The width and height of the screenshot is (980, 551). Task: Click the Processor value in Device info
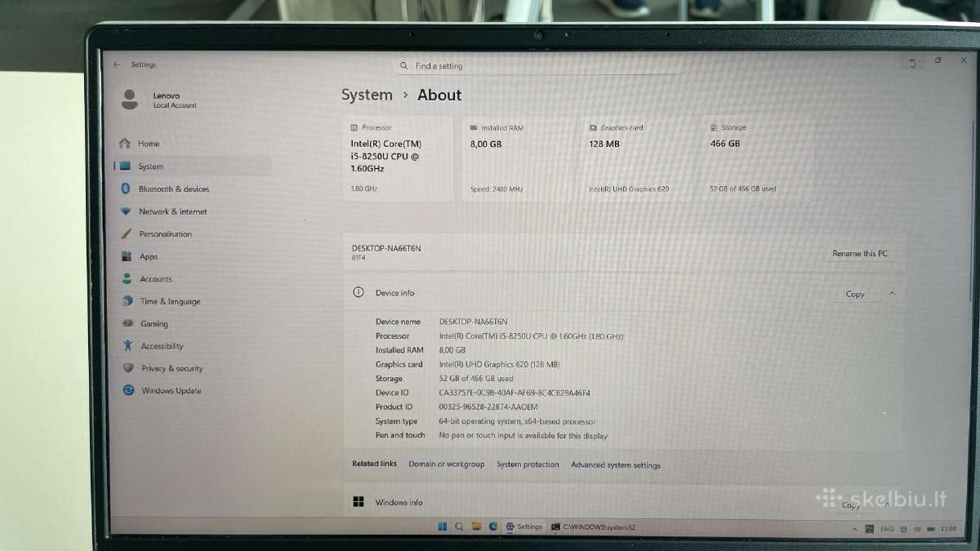[531, 336]
